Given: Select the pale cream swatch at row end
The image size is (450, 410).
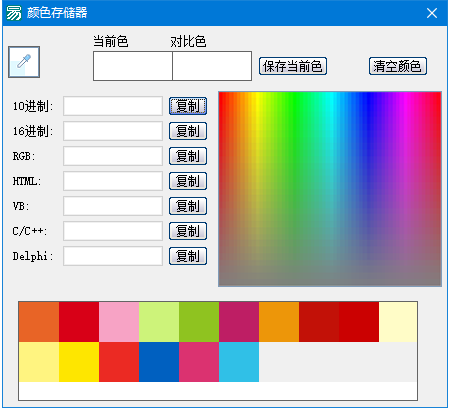Looking at the screenshot, I should tap(398, 322).
